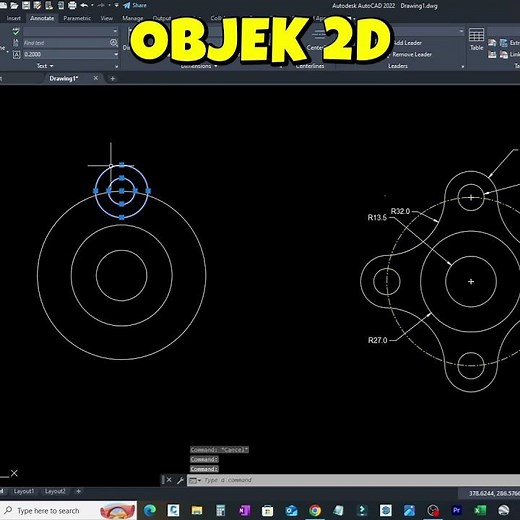The width and height of the screenshot is (520, 520).
Task: Click the Redo arrow icon
Action: (x=101, y=5)
